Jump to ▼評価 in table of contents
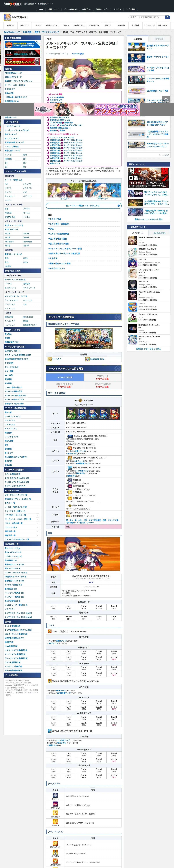The image size is (174, 868). click(51, 229)
